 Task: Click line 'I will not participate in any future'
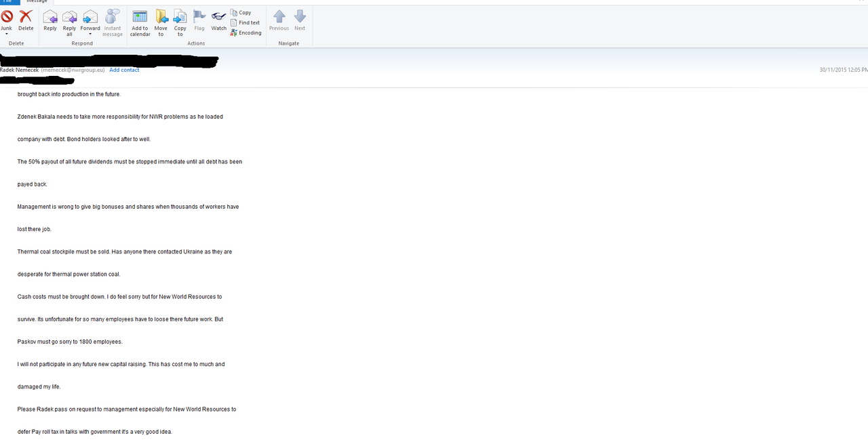click(x=121, y=364)
